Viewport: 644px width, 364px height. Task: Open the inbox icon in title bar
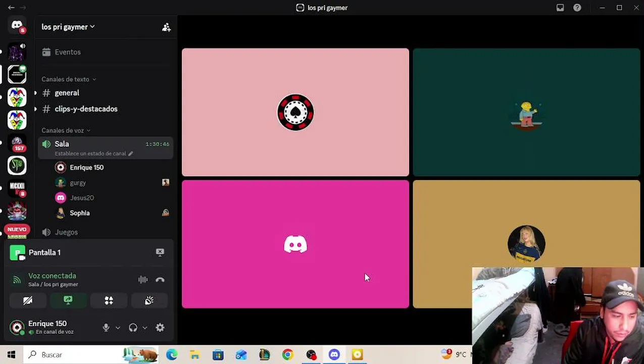[560, 8]
